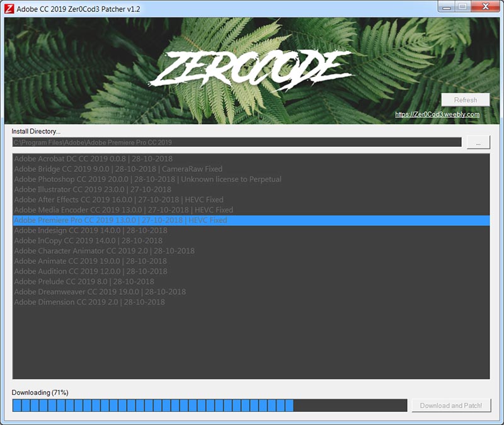The width and height of the screenshot is (504, 425).
Task: Open the browse directory '...' button
Action: [478, 142]
